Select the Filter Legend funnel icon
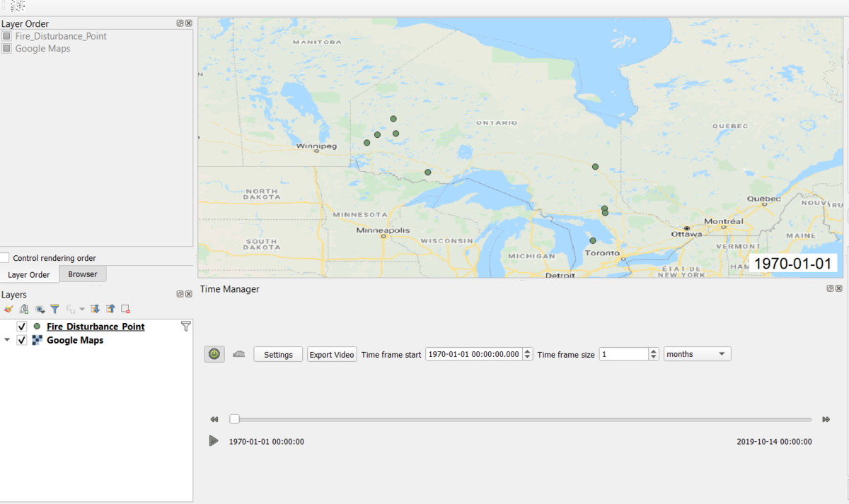The image size is (849, 504). pyautogui.click(x=54, y=308)
